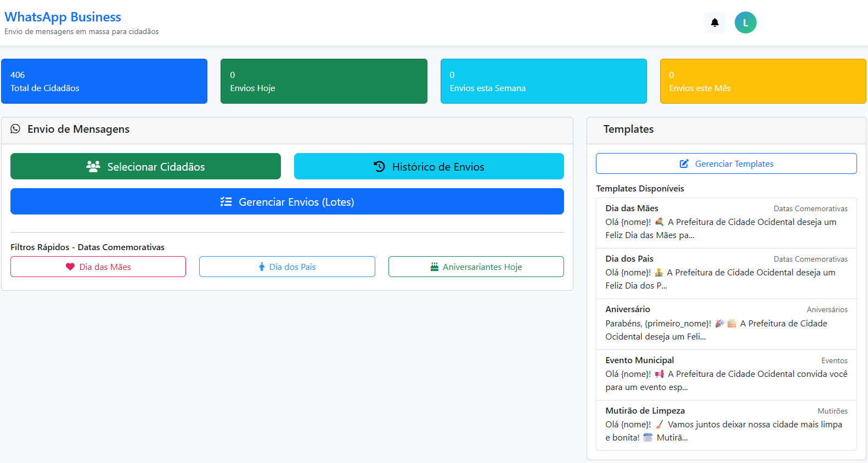This screenshot has height=463, width=868.
Task: Open the user avatar labeled L
Action: (x=745, y=22)
